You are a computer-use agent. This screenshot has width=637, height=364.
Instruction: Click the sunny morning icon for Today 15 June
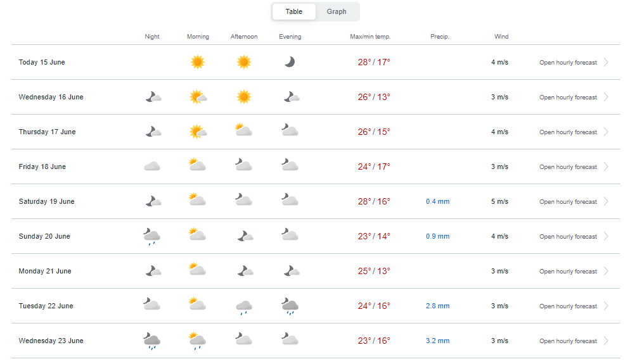(x=197, y=62)
